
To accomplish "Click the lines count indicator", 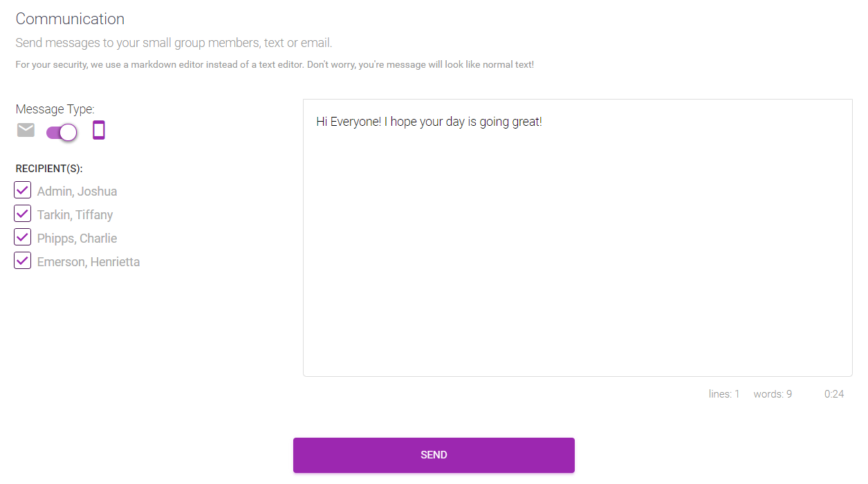I will 724,394.
